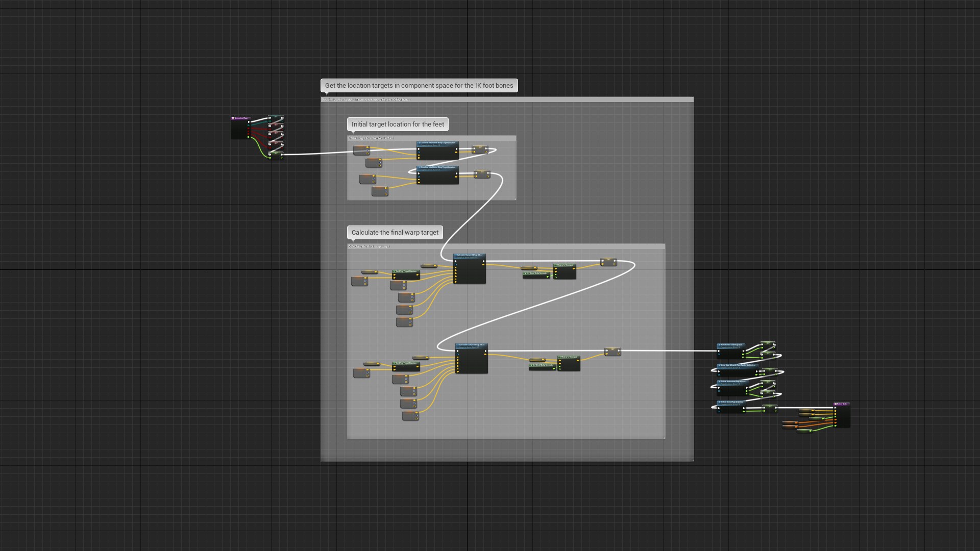Select the Apply Max Allowed Warp Factor Multipliers node
980x551 pixels.
pos(737,366)
